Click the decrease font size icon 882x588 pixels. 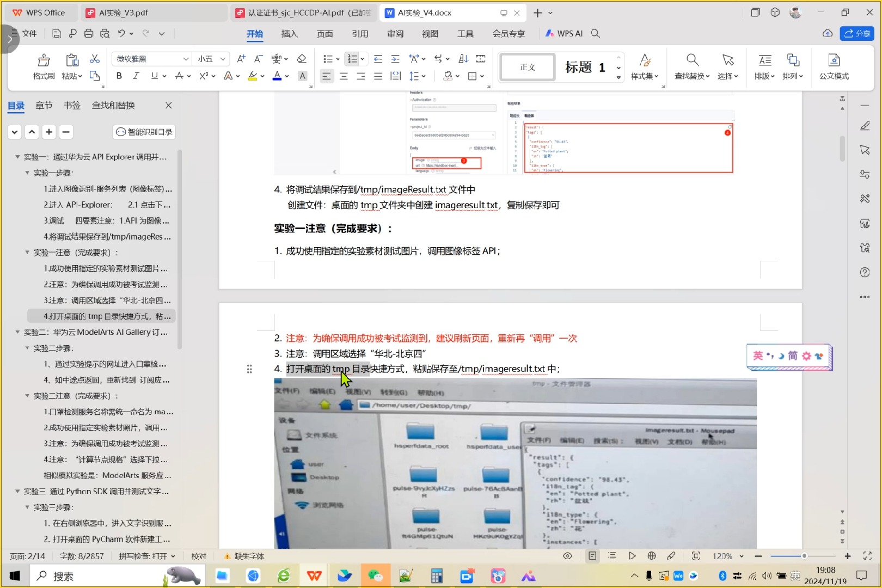coord(259,59)
